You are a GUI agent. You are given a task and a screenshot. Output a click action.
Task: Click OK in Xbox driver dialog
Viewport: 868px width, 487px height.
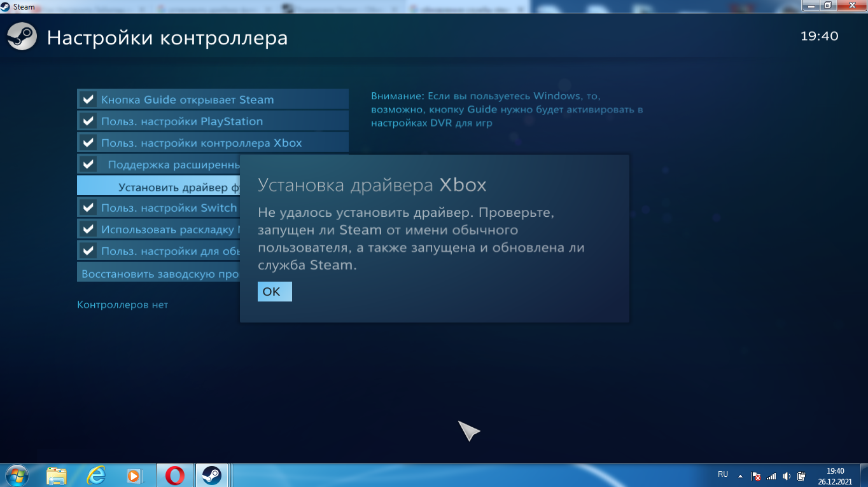coord(275,291)
